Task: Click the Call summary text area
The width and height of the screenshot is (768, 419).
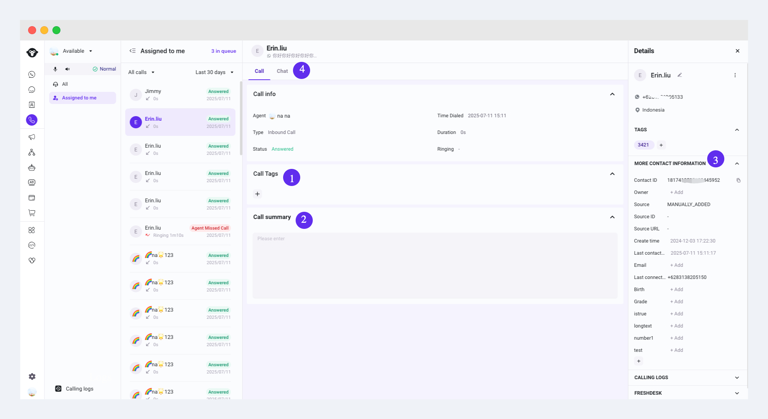Action: click(x=434, y=265)
